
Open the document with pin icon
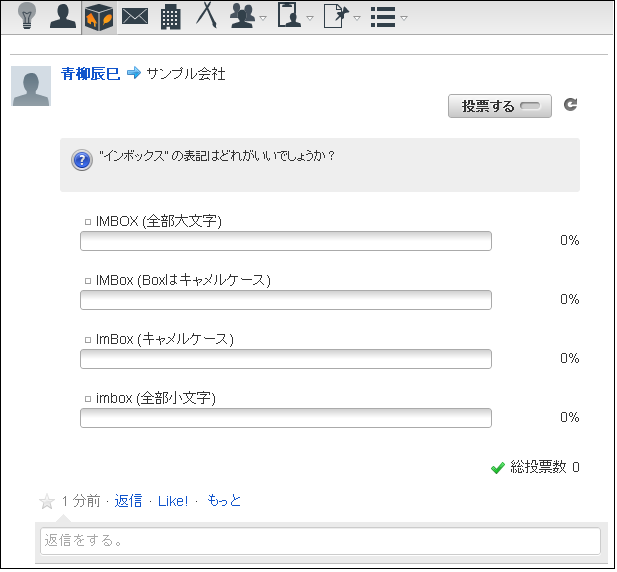pyautogui.click(x=336, y=17)
